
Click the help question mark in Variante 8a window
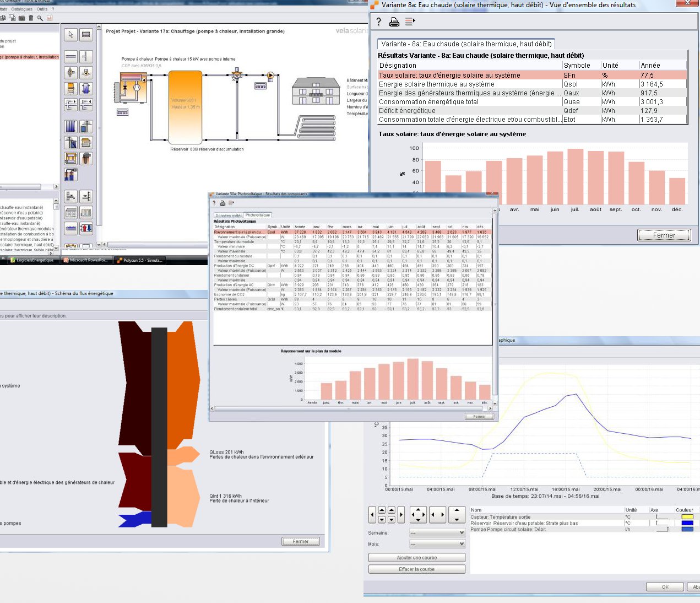378,22
